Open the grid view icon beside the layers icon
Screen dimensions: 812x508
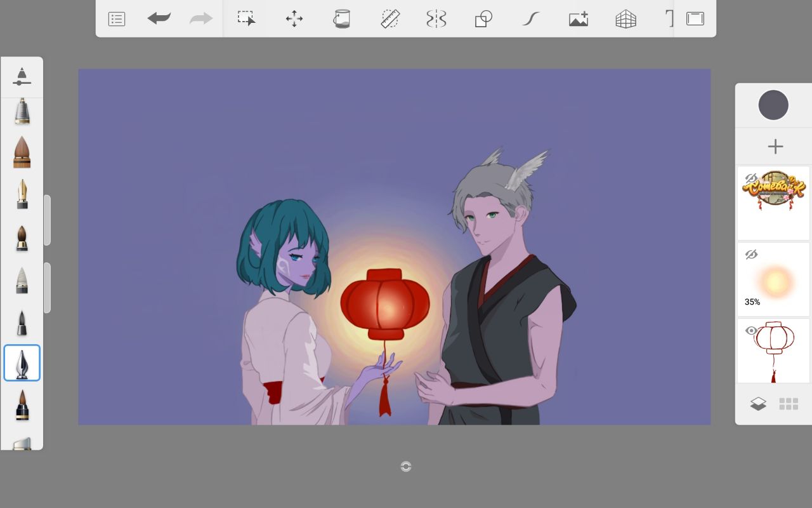tap(789, 404)
